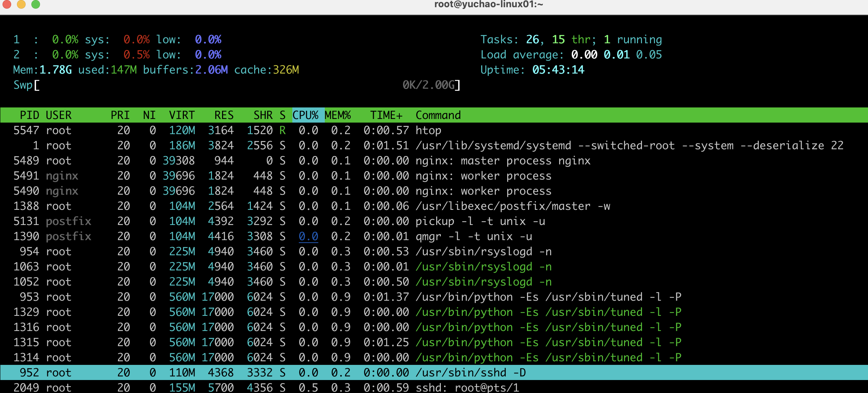Image resolution: width=868 pixels, height=393 pixels.
Task: Click the yellow macOS minimize window button
Action: click(21, 4)
